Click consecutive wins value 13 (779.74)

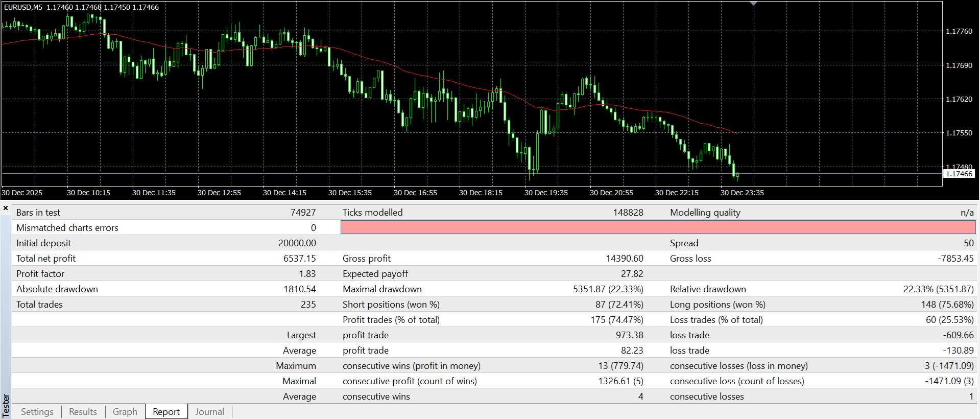tap(620, 366)
